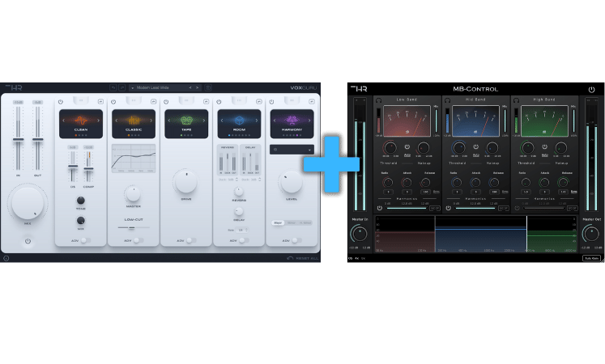Toggle the Low Band compressor power icon
The image size is (605, 364).
click(x=407, y=146)
